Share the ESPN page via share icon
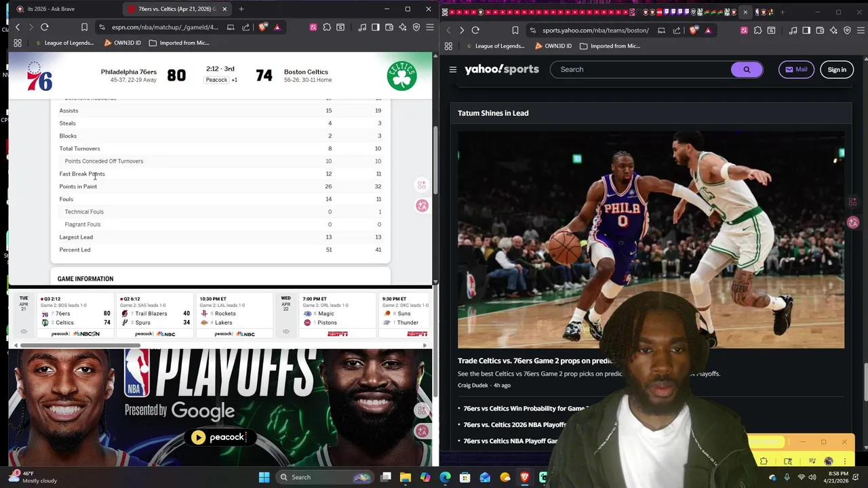The width and height of the screenshot is (868, 488). click(x=245, y=27)
